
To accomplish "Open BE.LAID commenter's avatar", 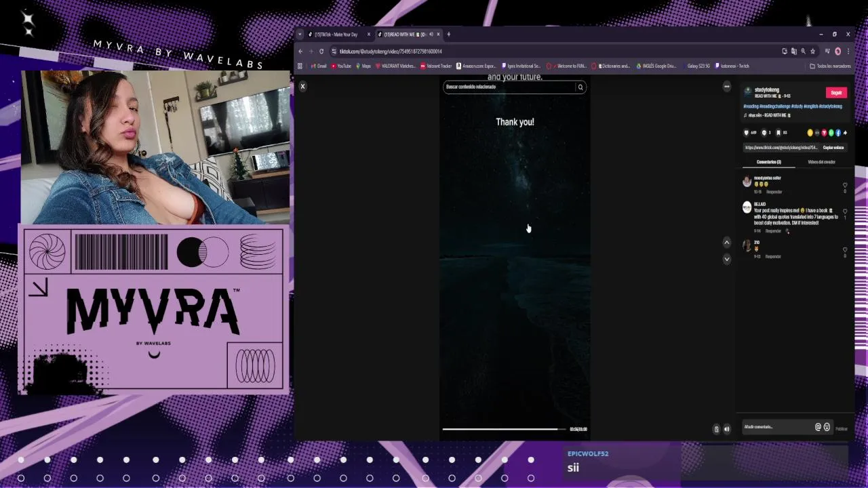I will tap(747, 207).
